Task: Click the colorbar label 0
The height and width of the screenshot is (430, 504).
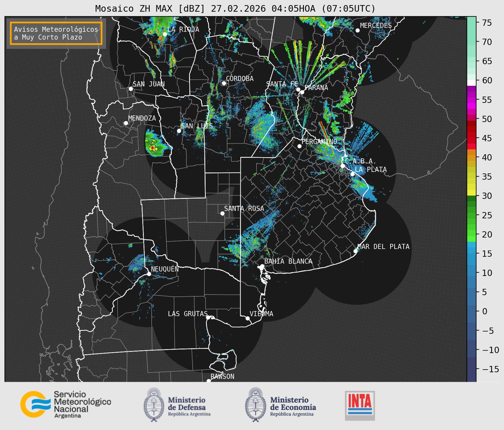Action: click(484, 311)
